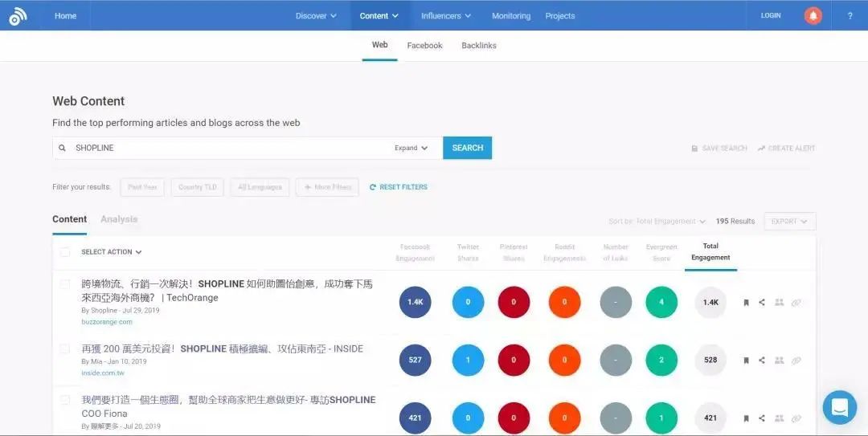Open the buzzorange.com source link

click(x=107, y=321)
